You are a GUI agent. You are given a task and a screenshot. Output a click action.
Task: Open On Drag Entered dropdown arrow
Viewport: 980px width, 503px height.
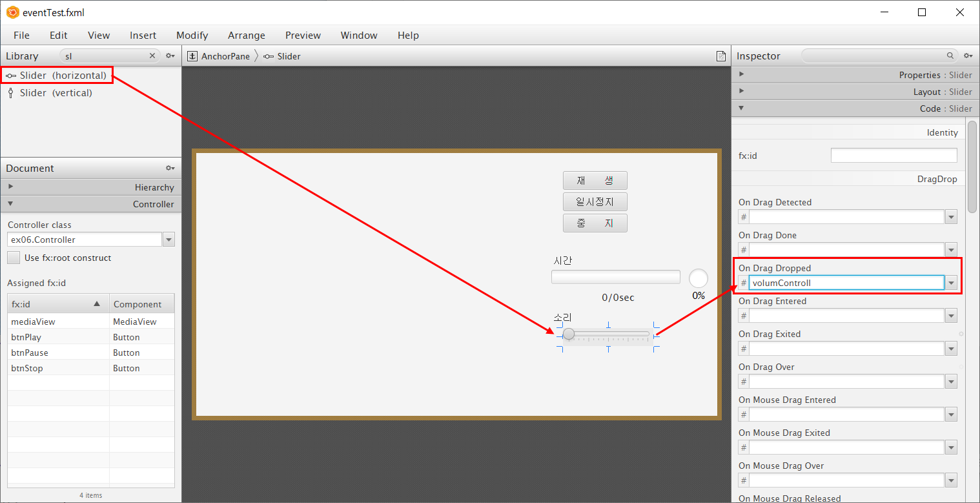951,316
